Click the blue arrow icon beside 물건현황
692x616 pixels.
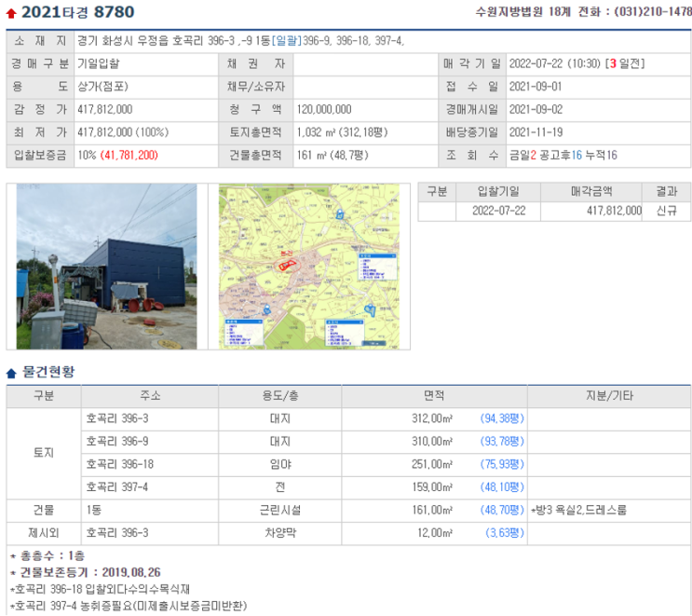coord(11,373)
